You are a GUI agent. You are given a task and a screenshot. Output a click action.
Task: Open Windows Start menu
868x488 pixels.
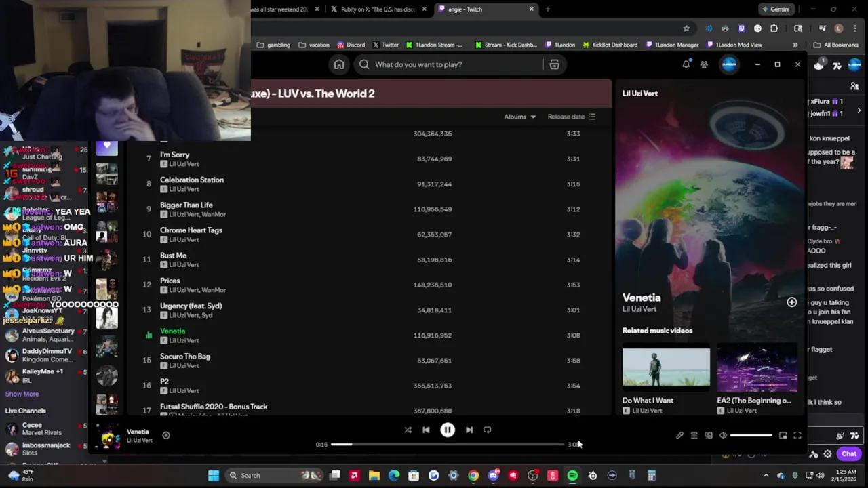pyautogui.click(x=214, y=475)
